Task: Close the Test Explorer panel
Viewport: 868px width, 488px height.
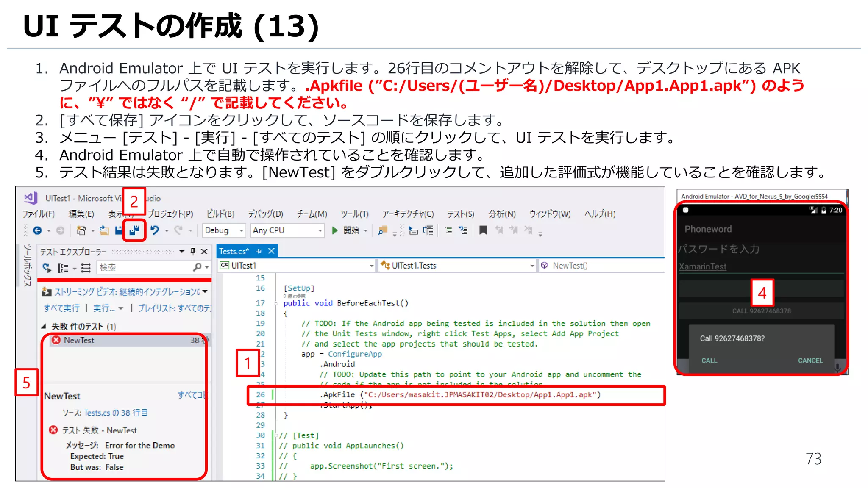Action: click(204, 251)
